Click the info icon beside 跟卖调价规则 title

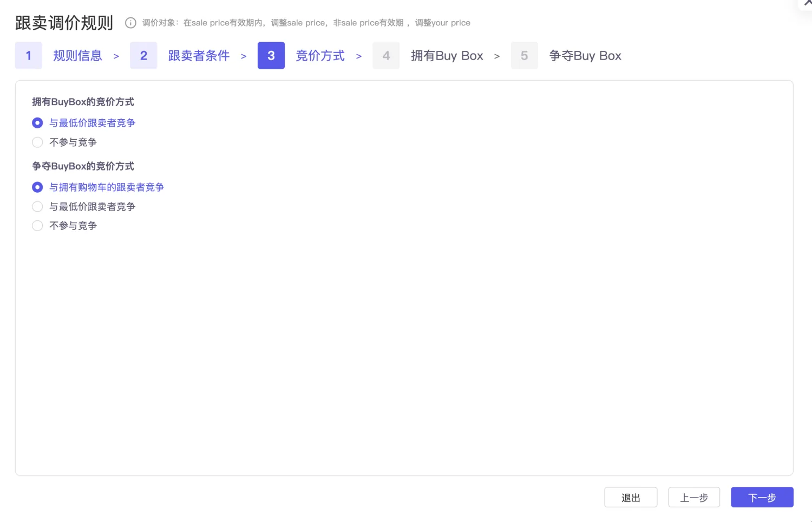130,23
